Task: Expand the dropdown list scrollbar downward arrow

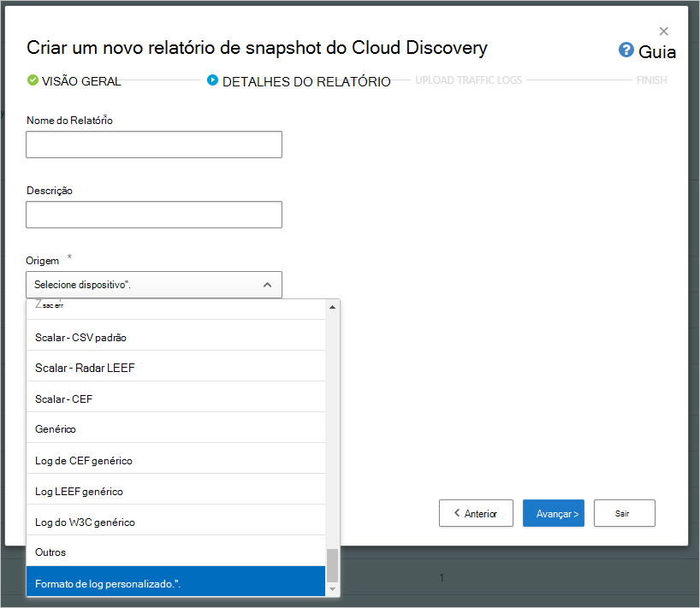Action: (333, 590)
